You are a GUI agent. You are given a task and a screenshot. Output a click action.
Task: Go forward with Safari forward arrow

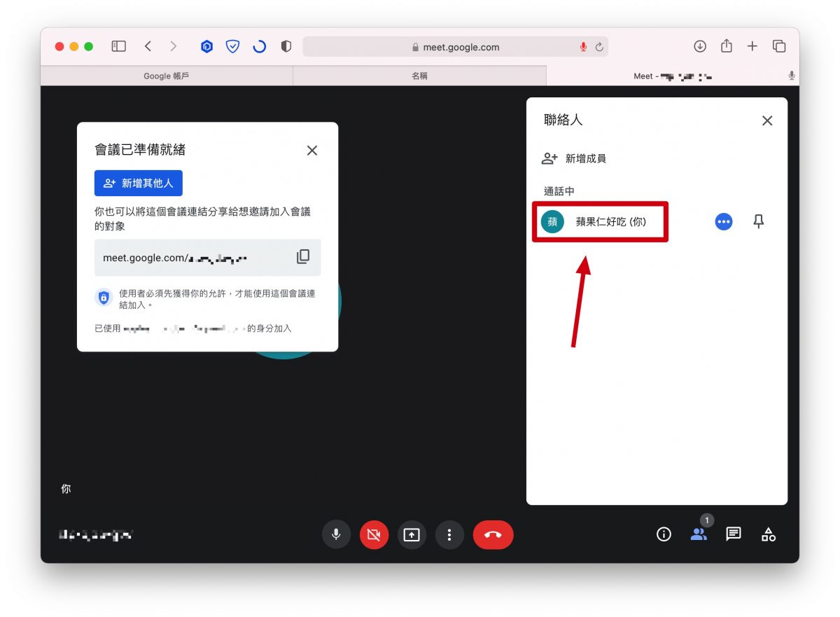173,46
